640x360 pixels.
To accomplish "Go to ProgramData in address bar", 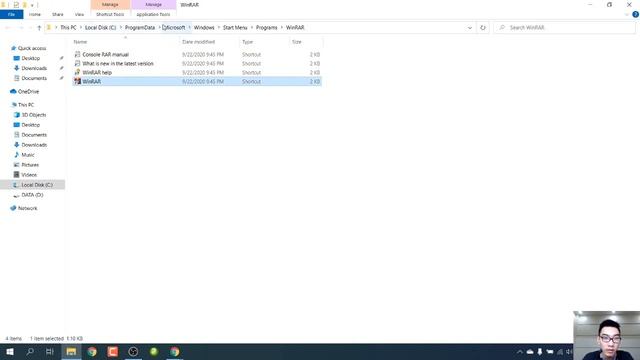I will point(140,28).
